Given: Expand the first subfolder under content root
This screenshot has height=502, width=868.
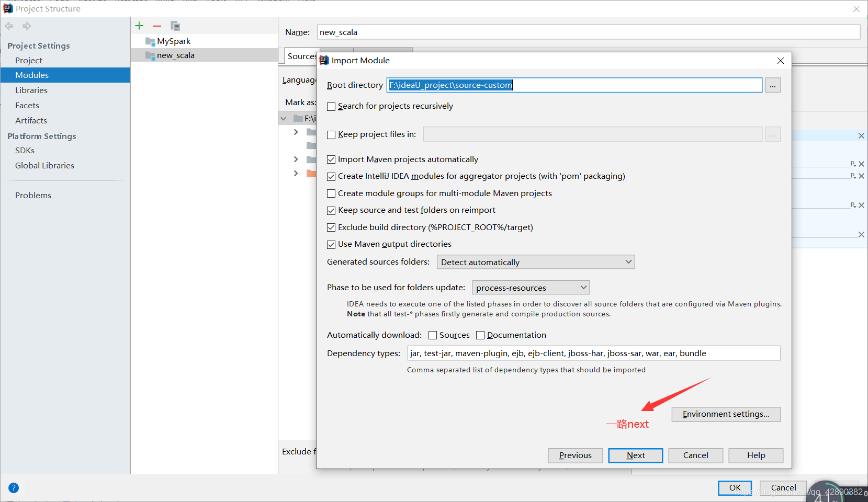Looking at the screenshot, I should click(296, 132).
